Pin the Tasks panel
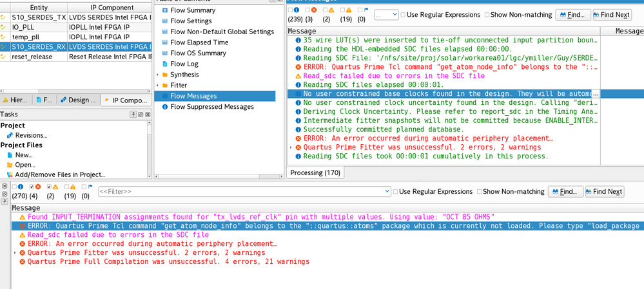 click(x=133, y=115)
